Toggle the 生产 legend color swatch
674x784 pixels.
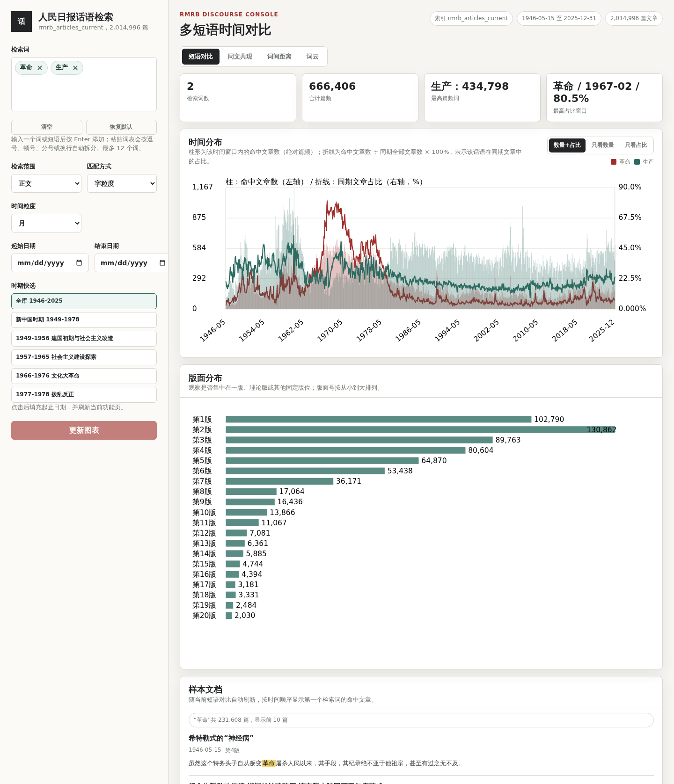point(637,162)
